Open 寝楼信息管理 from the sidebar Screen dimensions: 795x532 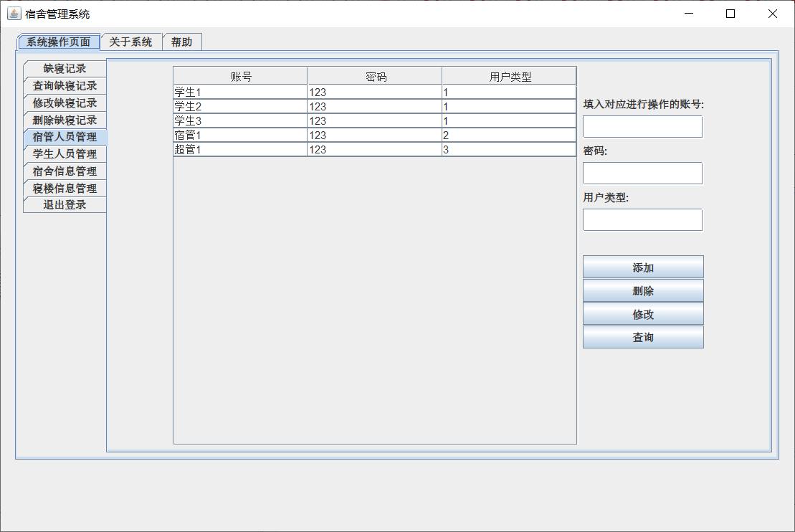coord(64,188)
